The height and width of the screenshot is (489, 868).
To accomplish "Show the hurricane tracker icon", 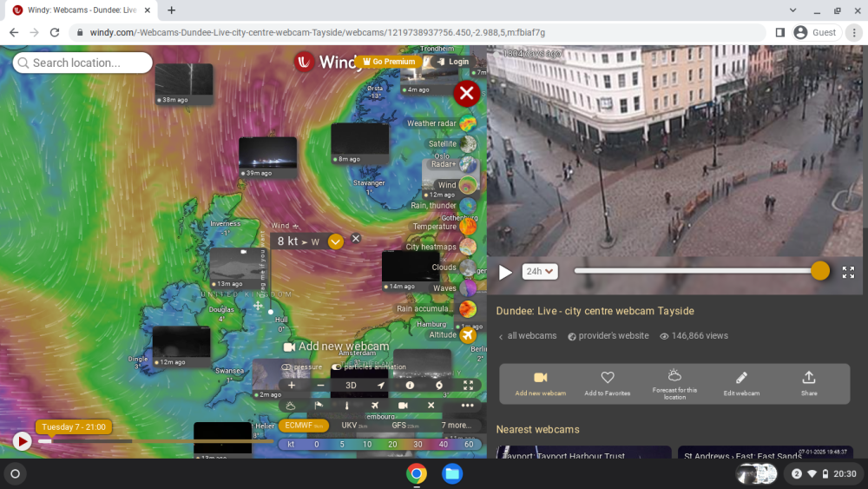I will tap(439, 386).
